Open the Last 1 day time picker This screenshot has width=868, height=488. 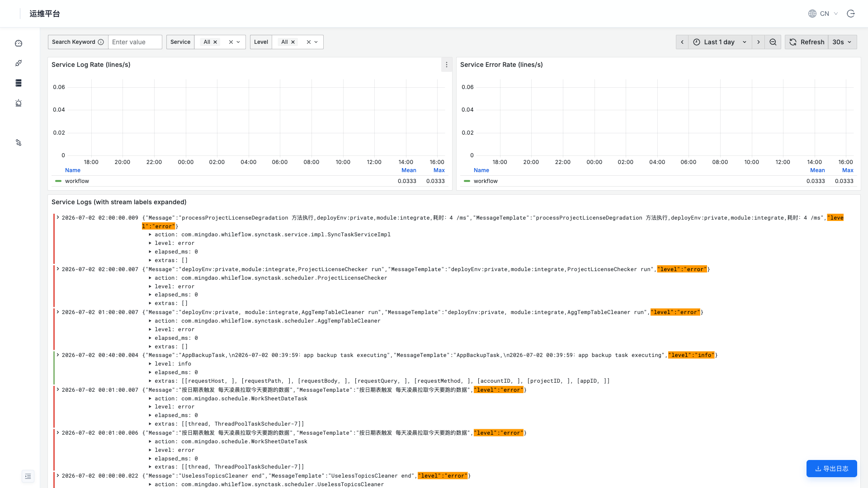pyautogui.click(x=720, y=42)
